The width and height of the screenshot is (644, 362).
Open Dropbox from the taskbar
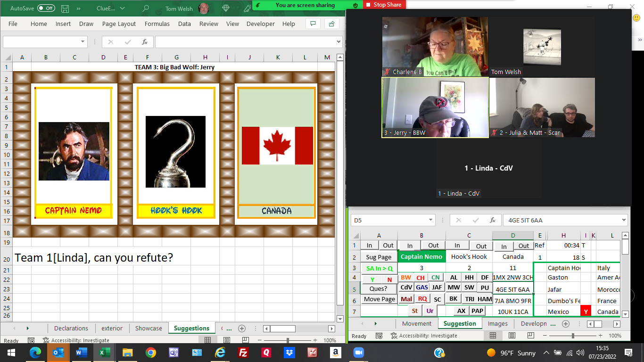tap(289, 353)
